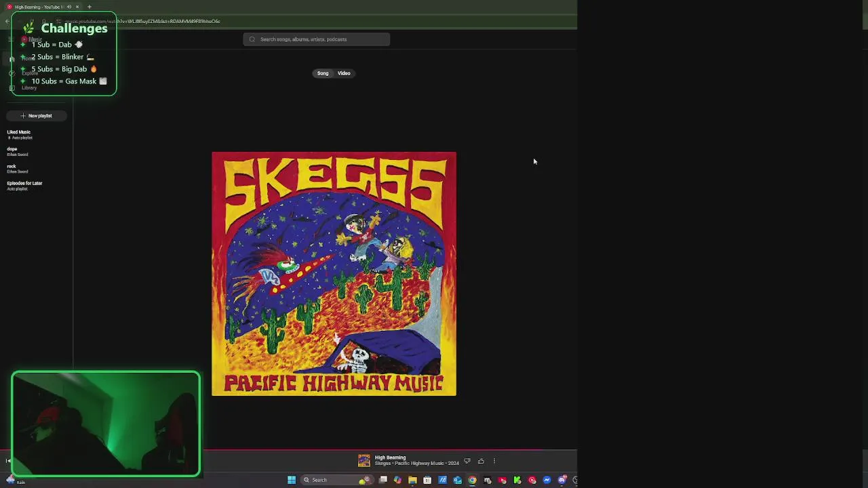Open the weather widget showing Rain
Screen dimensions: 868x488
[15, 481]
